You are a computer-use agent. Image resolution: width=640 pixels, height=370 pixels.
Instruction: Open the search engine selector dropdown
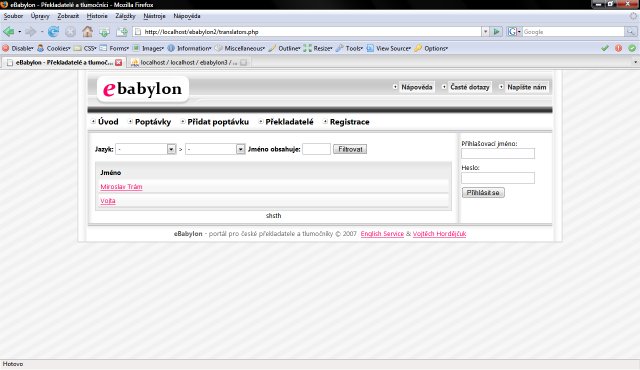(514, 31)
